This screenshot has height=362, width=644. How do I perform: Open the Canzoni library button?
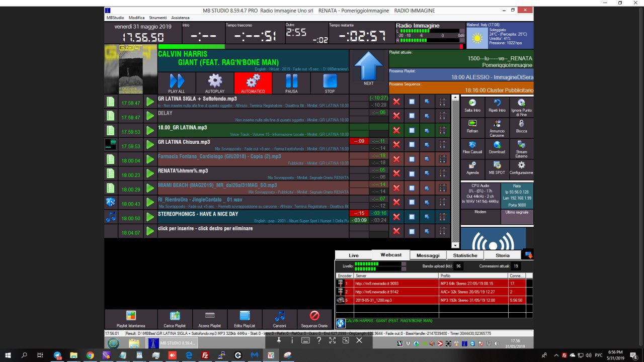tap(280, 319)
